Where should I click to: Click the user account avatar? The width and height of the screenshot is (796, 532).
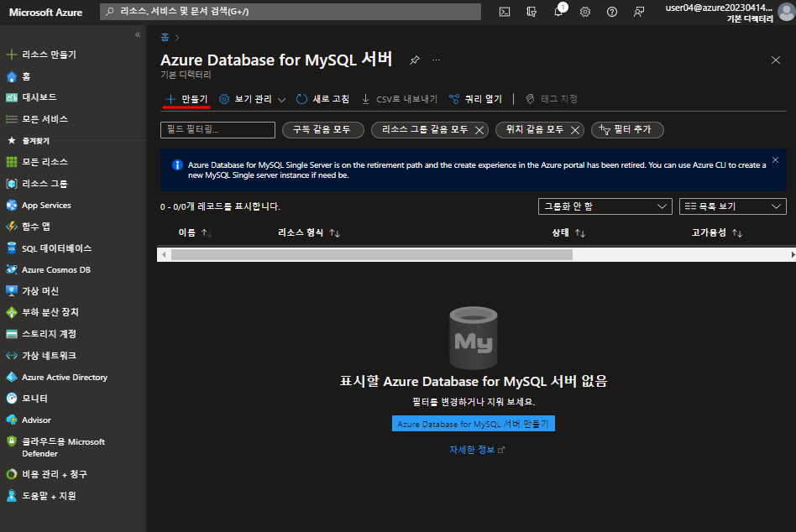click(x=787, y=12)
